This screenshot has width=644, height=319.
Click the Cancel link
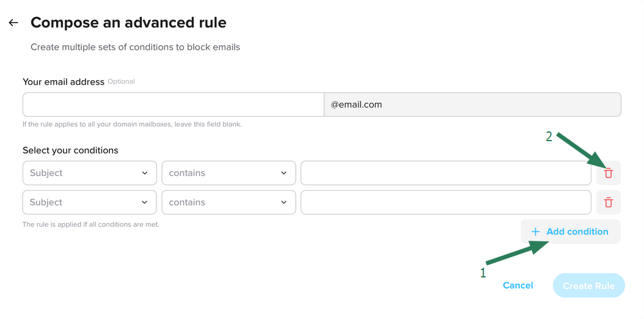tap(518, 285)
